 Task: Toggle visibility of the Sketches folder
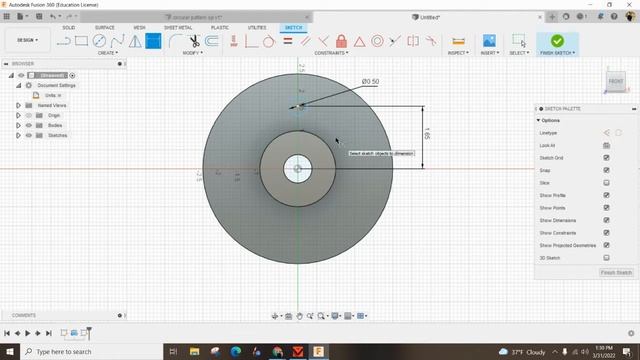[x=29, y=135]
